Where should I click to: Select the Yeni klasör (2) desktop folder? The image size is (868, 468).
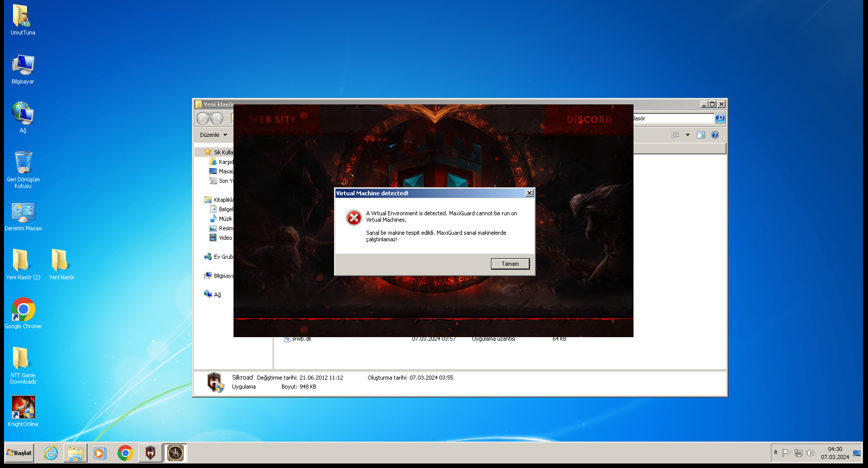[22, 264]
